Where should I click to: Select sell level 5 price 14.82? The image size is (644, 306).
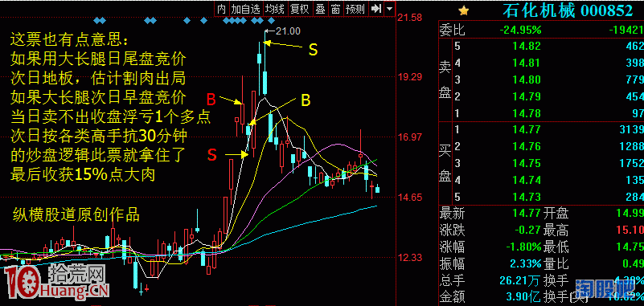tap(526, 46)
